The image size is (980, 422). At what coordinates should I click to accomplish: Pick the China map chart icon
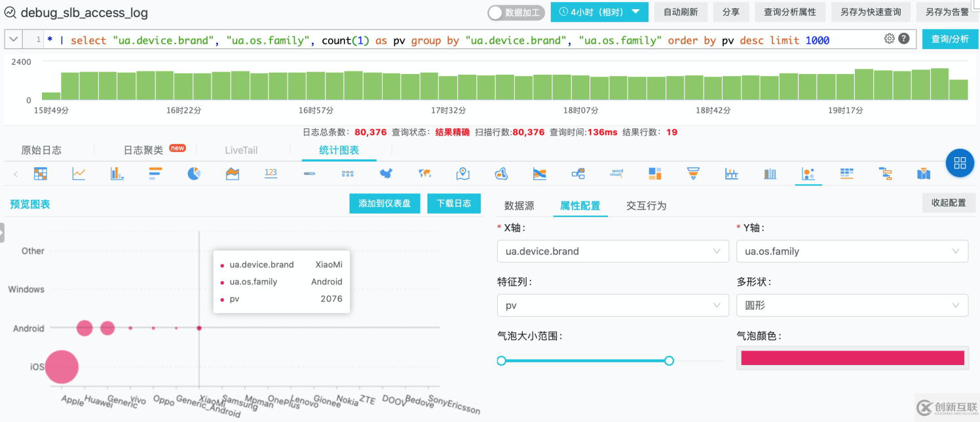click(x=386, y=173)
